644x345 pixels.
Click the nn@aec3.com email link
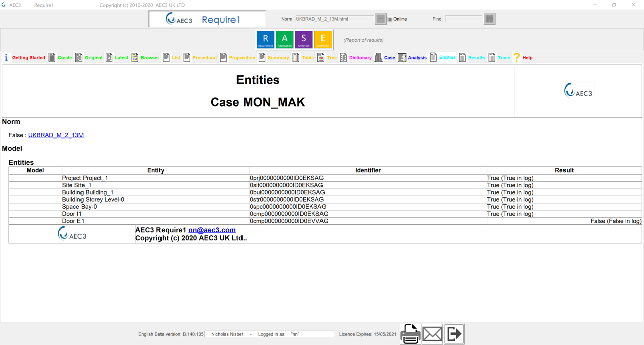coord(212,230)
